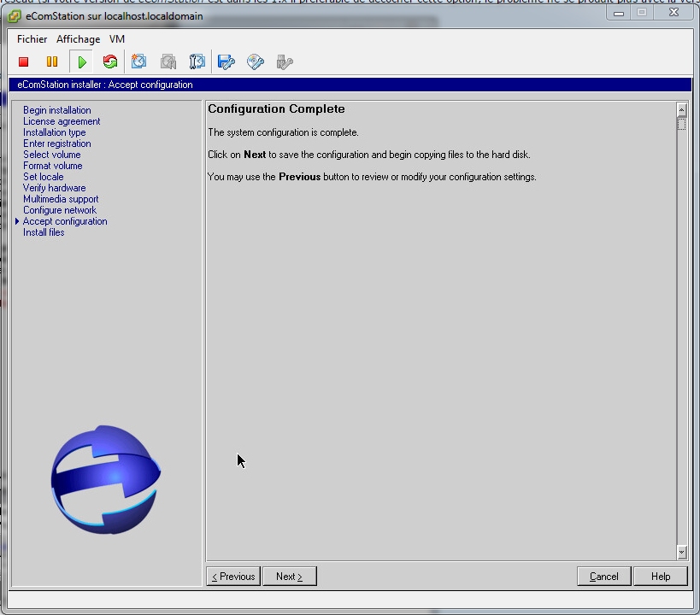Click the floppy drive connection icon
Screen dimensions: 700x615
click(x=226, y=61)
